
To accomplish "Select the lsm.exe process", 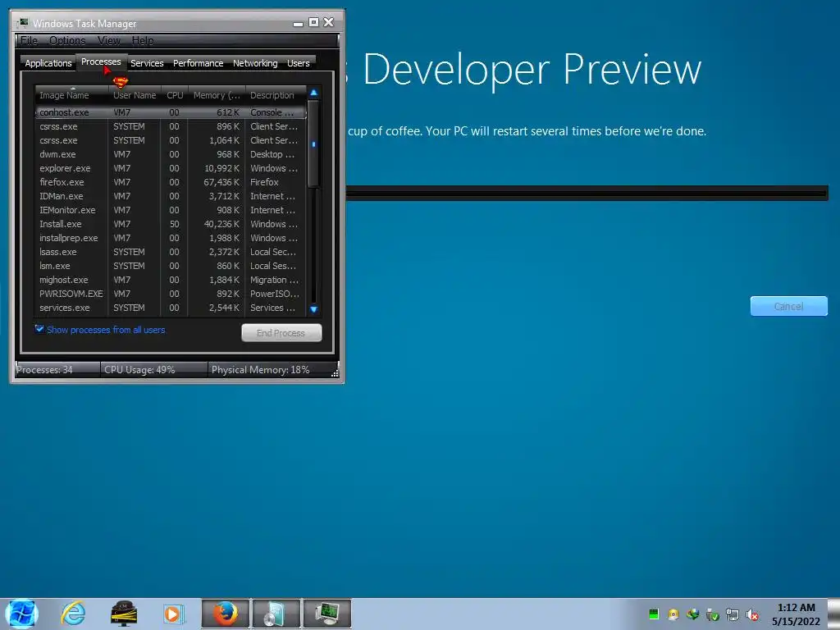I will 171,266.
